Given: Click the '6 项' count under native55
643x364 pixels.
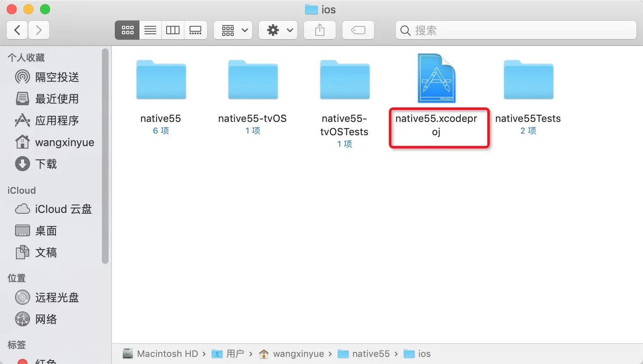Looking at the screenshot, I should (x=161, y=131).
